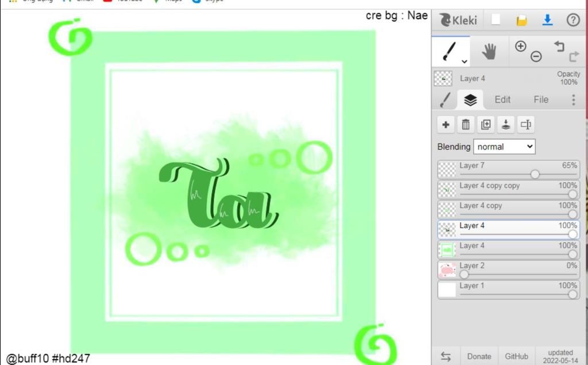Undo the last action
The width and height of the screenshot is (588, 365).
click(x=559, y=46)
